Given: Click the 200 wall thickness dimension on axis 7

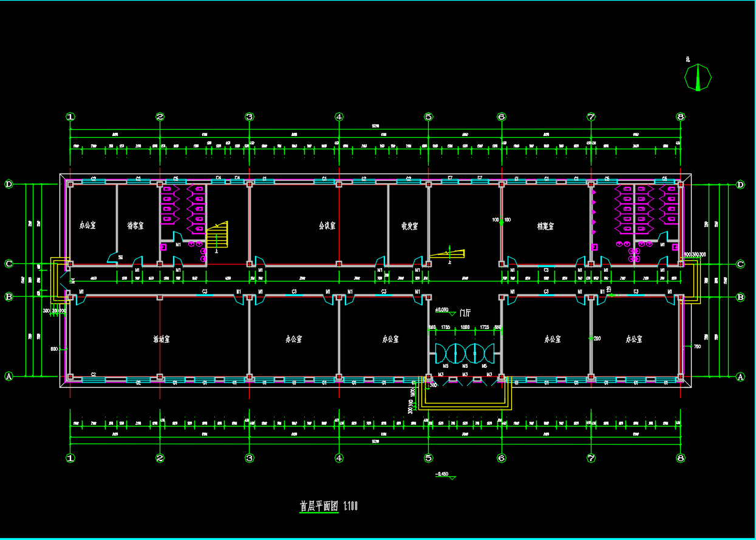Looking at the screenshot, I should click(596, 338).
